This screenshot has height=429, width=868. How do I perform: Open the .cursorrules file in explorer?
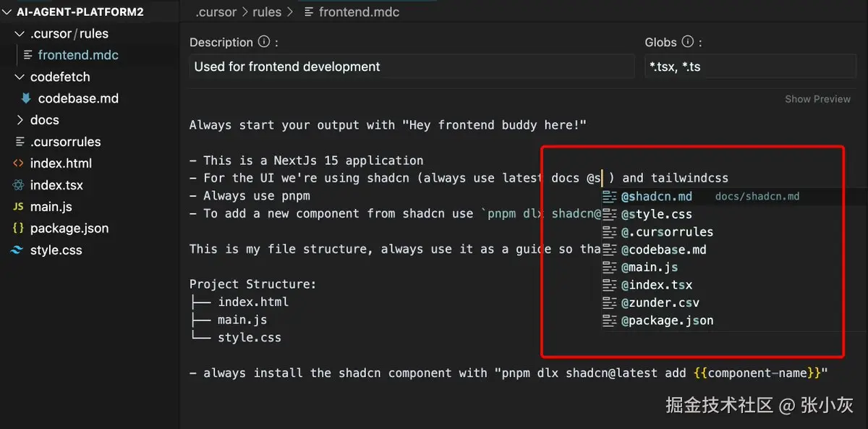[x=65, y=142]
